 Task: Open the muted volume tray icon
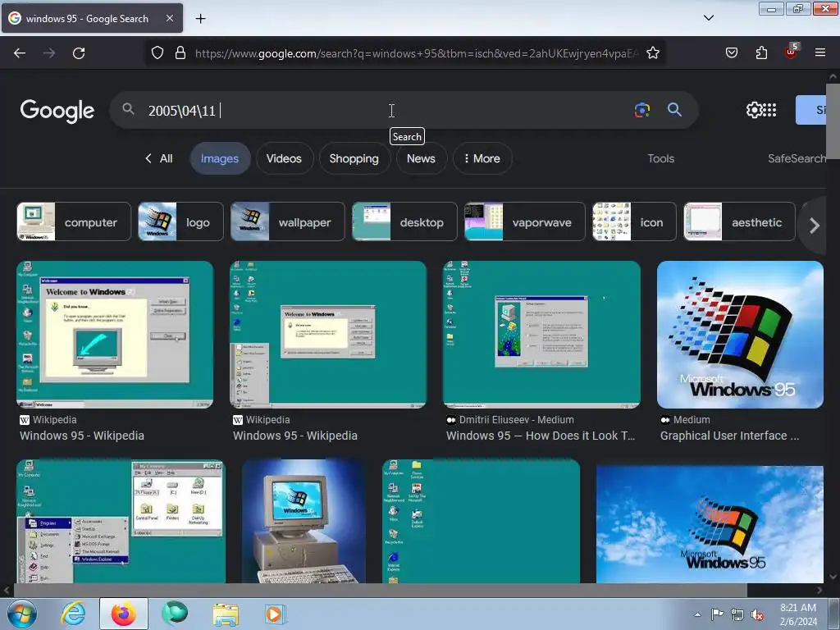point(757,615)
